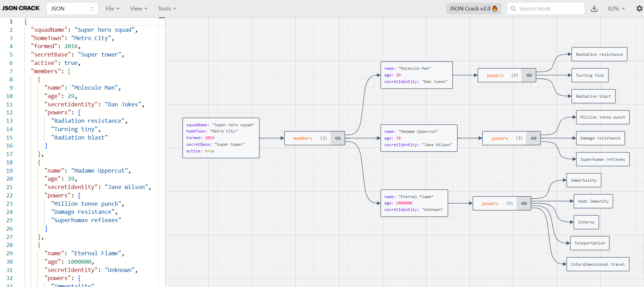Place cursor on "homeTown": "Metro City" line
Image resolution: width=644 pixels, height=287 pixels.
pos(72,38)
